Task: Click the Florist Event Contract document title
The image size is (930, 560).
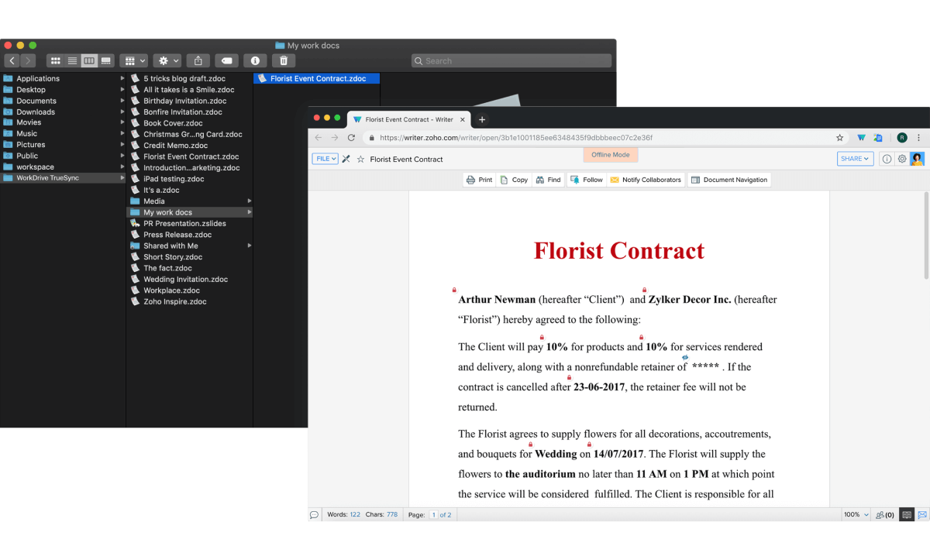Action: coord(406,159)
